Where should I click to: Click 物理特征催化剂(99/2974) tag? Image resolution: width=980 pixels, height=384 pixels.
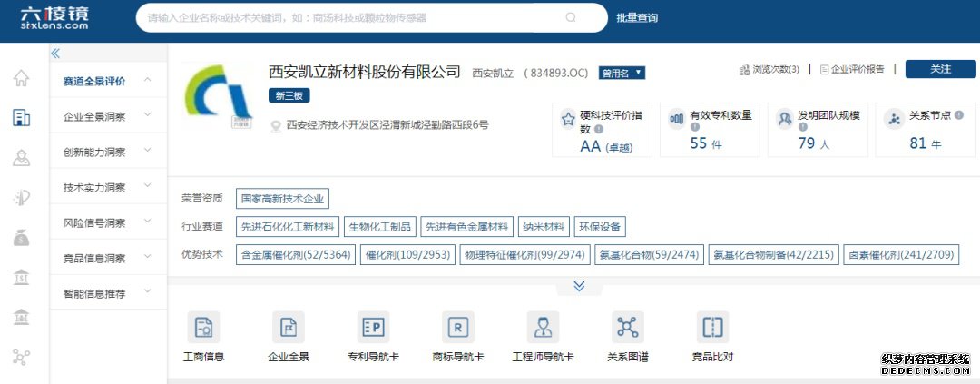(525, 254)
